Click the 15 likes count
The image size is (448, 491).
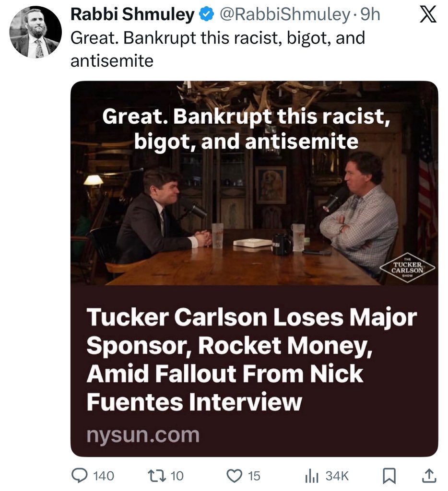[254, 476]
